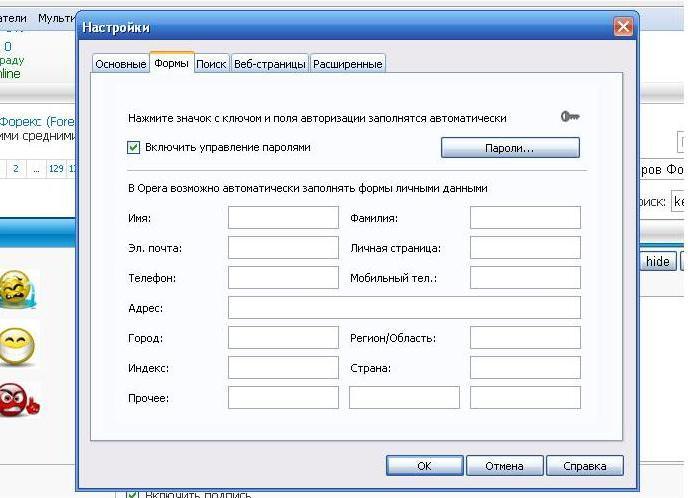
Task: Click the hide button in background page
Action: pyautogui.click(x=657, y=262)
